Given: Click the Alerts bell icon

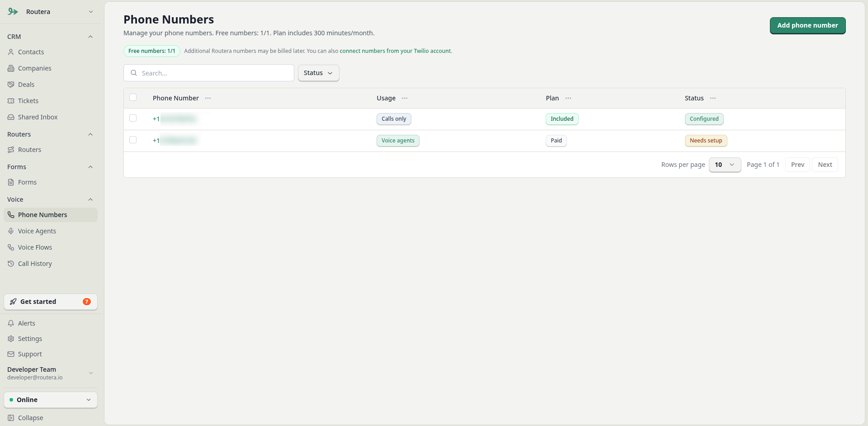Looking at the screenshot, I should coord(11,323).
